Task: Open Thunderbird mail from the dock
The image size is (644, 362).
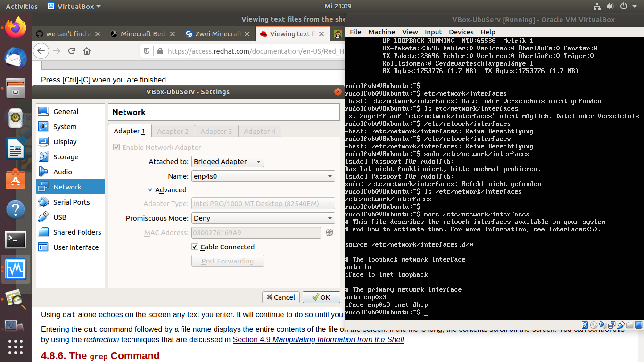Action: point(16,58)
